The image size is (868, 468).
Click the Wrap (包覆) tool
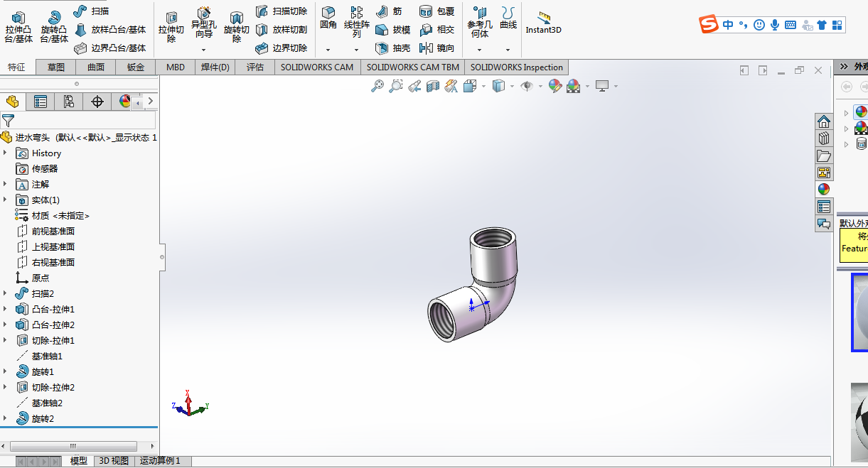pyautogui.click(x=436, y=11)
